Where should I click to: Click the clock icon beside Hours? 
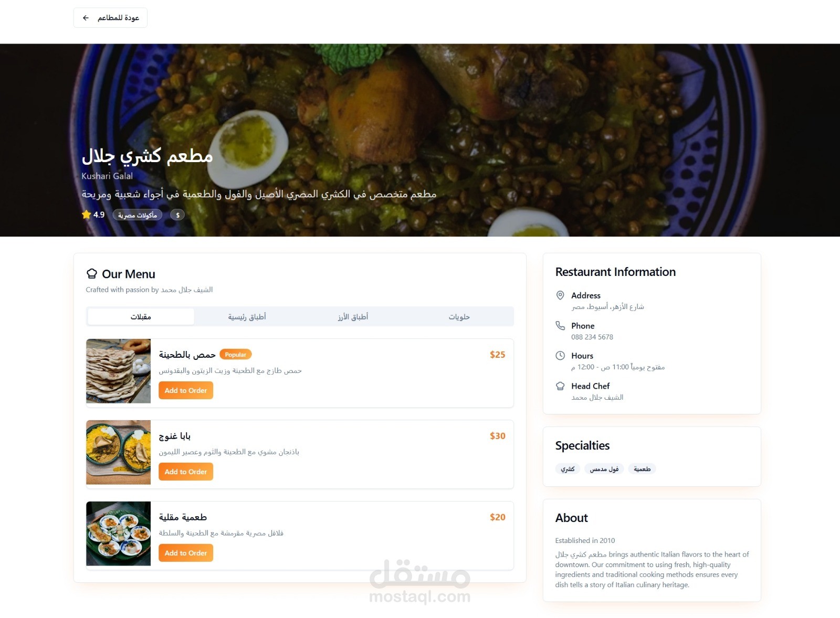[x=560, y=356]
